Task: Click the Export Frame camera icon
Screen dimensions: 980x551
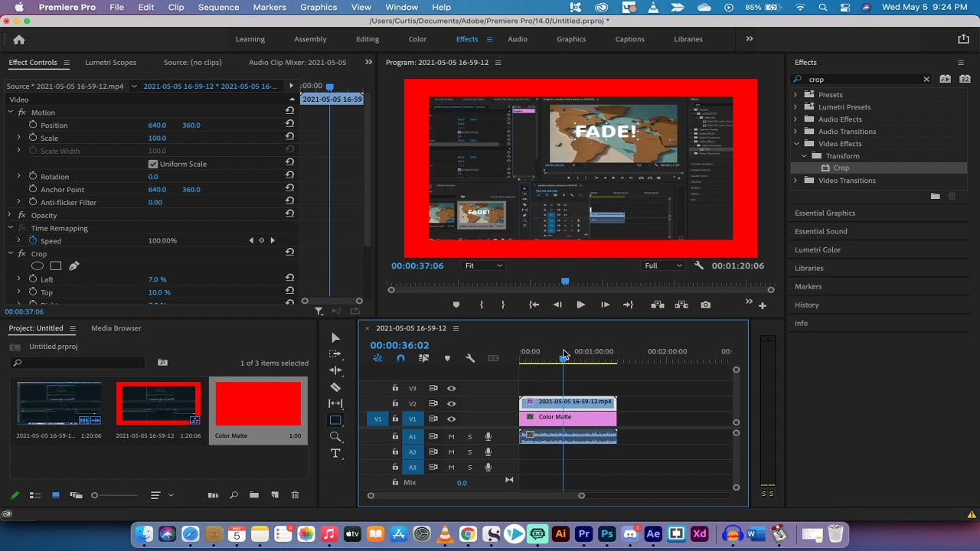Action: coord(705,305)
